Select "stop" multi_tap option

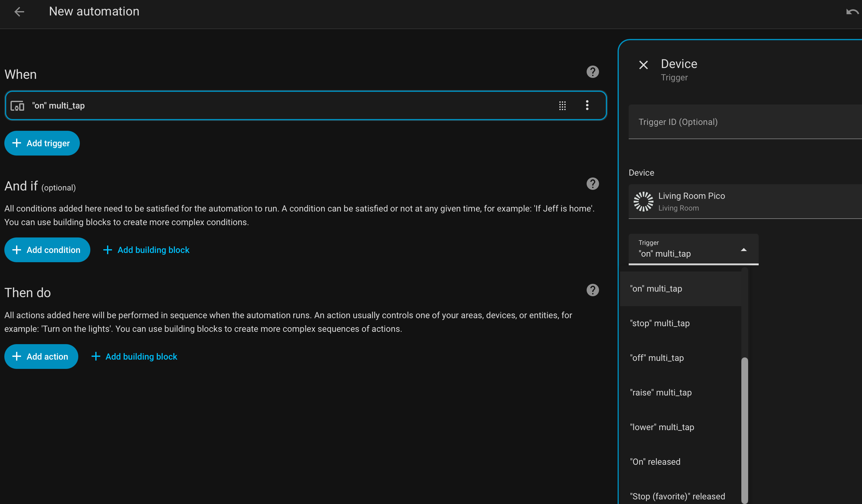660,323
